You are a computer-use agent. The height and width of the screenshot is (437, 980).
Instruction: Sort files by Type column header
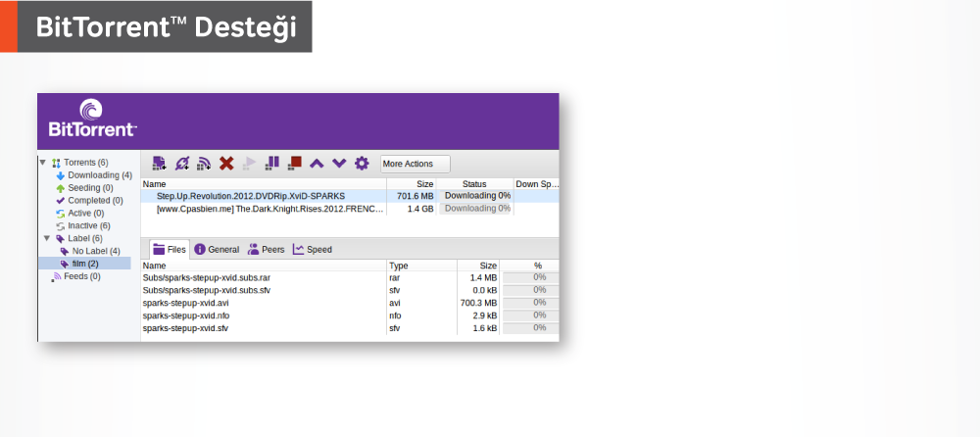tap(421, 266)
